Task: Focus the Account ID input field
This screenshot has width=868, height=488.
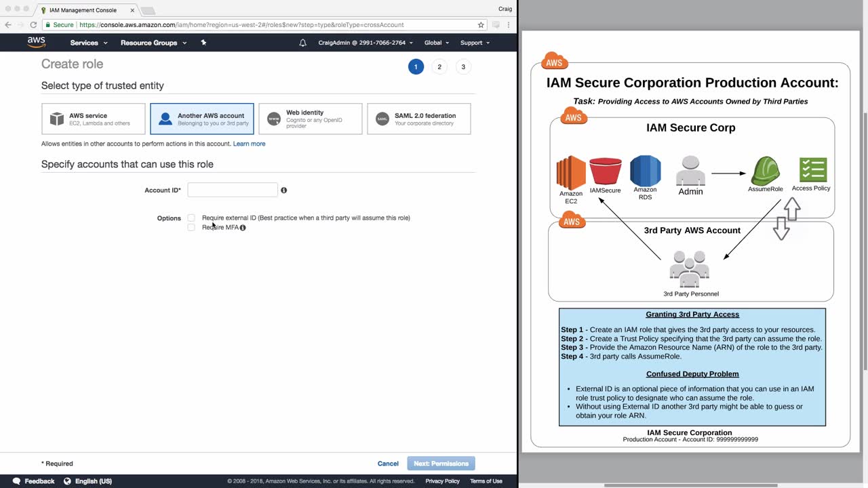Action: point(233,190)
